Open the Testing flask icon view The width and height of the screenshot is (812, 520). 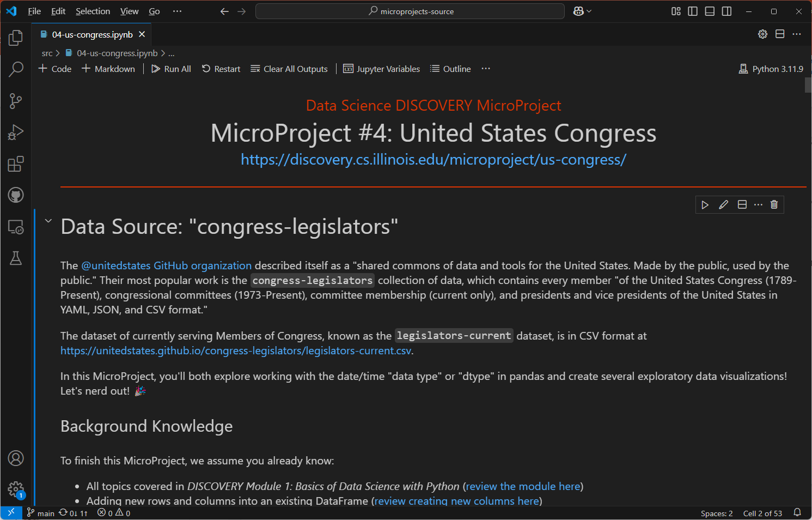[x=16, y=258]
